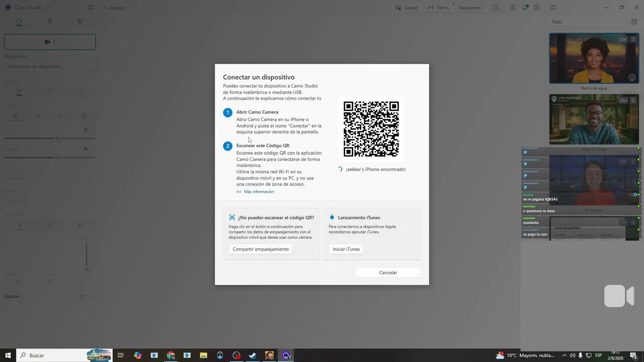Viewport: 644px width, 362px height.
Task: Toggle the left sidebar panel icon
Action: pos(91,8)
